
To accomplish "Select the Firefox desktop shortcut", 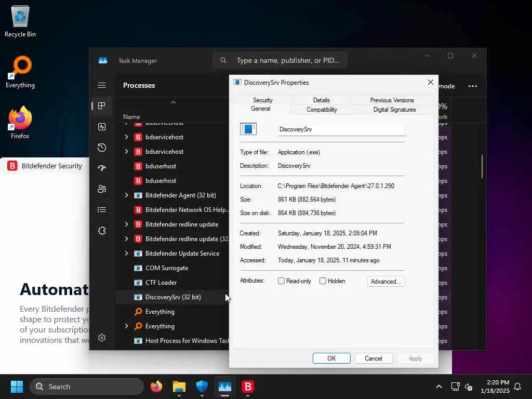I will point(20,123).
